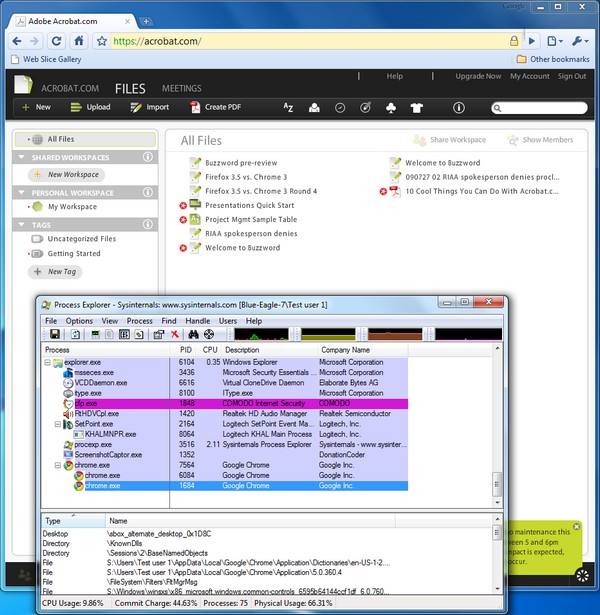The width and height of the screenshot is (600, 615).
Task: Click the Refresh Now icon in Process Explorer
Action: (75, 334)
